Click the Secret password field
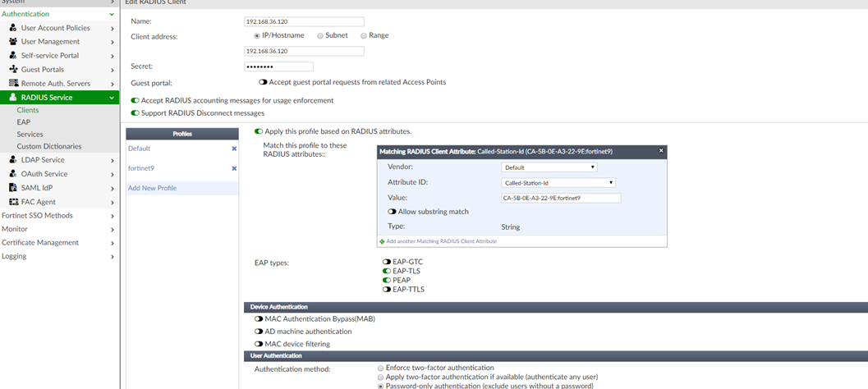Image resolution: width=868 pixels, height=389 pixels. click(x=278, y=66)
